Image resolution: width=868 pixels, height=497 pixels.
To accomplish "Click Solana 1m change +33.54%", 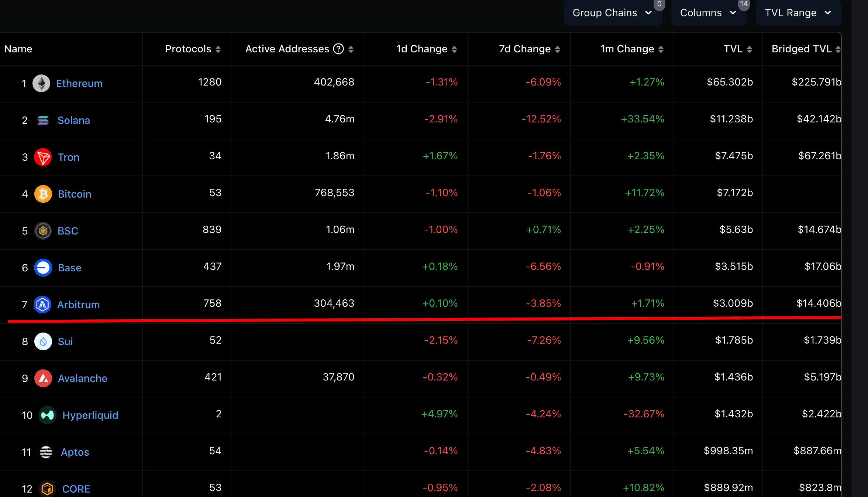I will point(643,119).
